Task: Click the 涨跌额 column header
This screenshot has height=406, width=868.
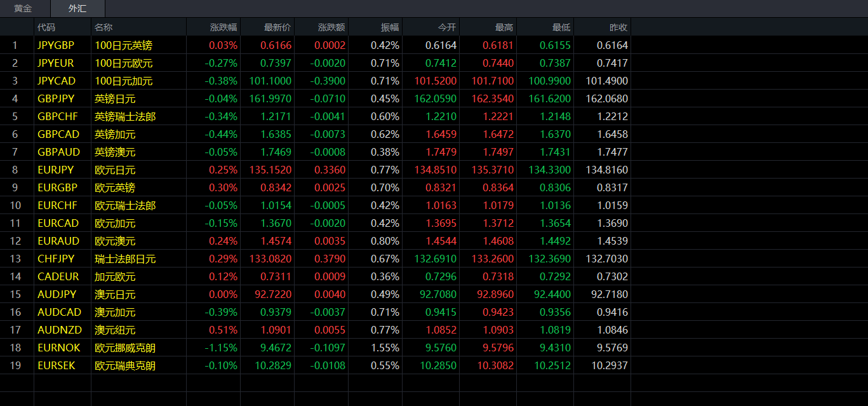Action: pos(331,27)
